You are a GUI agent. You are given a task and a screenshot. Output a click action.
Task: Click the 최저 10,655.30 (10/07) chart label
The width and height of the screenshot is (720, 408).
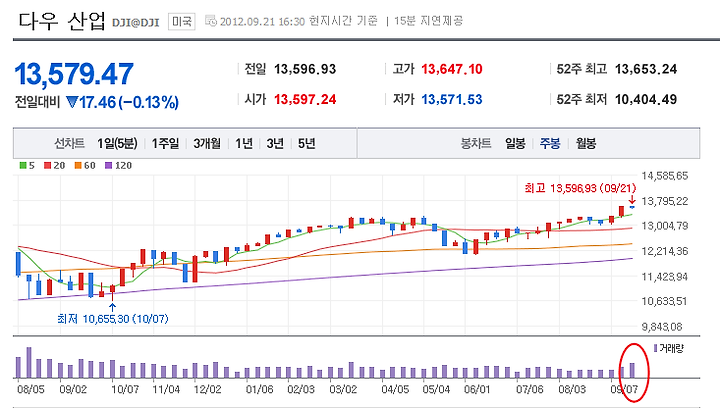pos(113,319)
